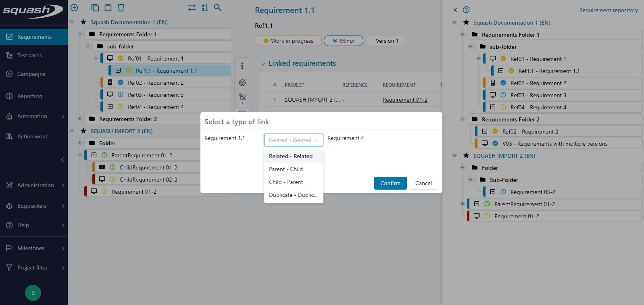Click the paste clipboard icon
The image size is (644, 305).
108,8
